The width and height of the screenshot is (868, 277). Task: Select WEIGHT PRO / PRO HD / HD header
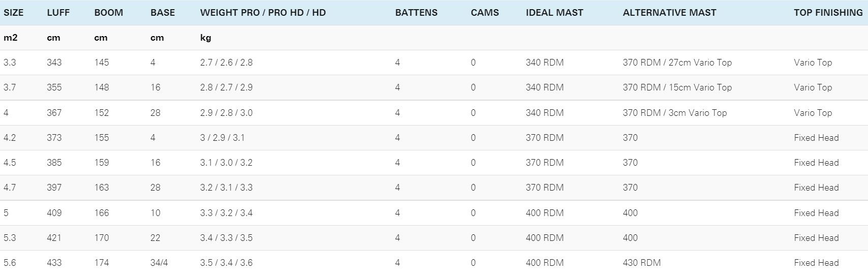pos(263,13)
